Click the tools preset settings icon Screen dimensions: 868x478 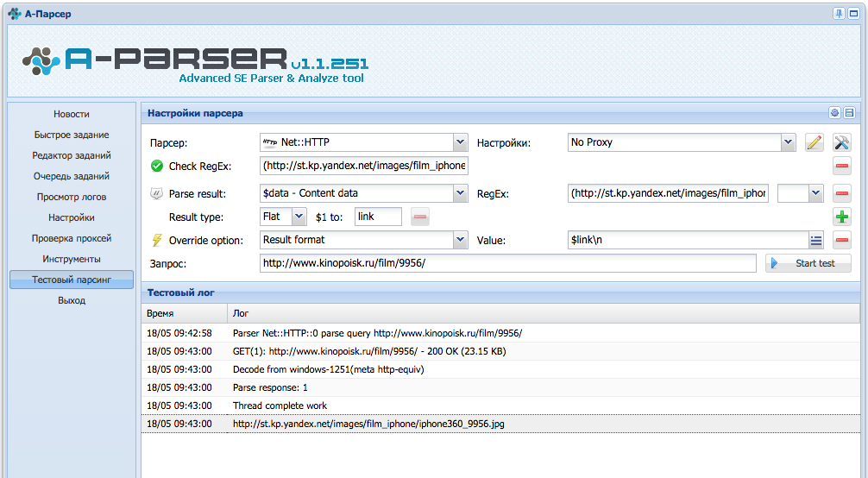[842, 142]
